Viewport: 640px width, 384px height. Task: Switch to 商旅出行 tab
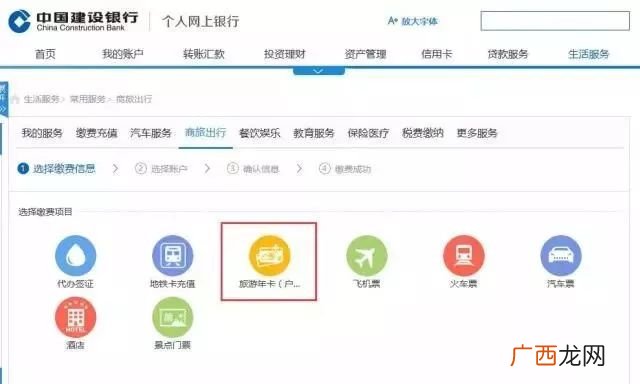click(x=205, y=133)
